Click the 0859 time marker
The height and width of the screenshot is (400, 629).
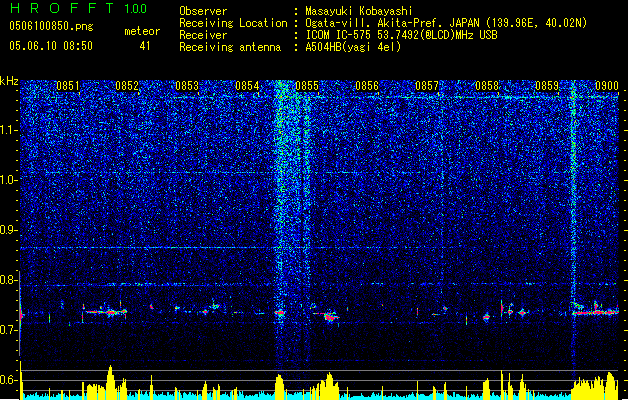[547, 86]
